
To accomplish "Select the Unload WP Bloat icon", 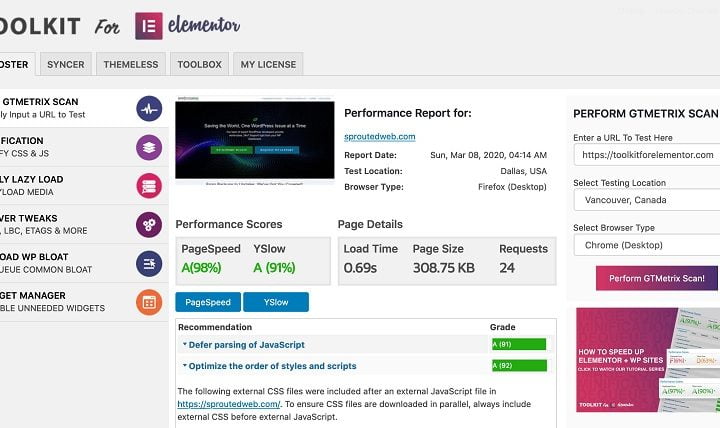I will [x=149, y=264].
